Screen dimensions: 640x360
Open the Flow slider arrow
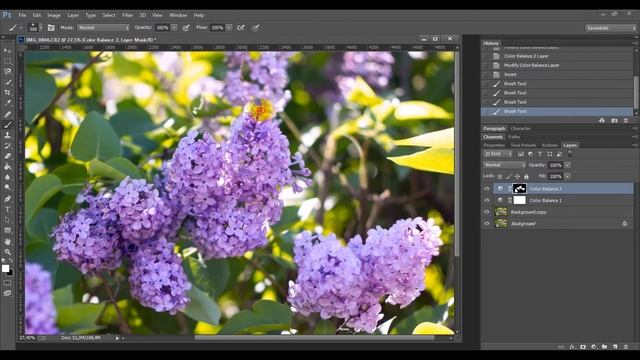click(x=229, y=28)
